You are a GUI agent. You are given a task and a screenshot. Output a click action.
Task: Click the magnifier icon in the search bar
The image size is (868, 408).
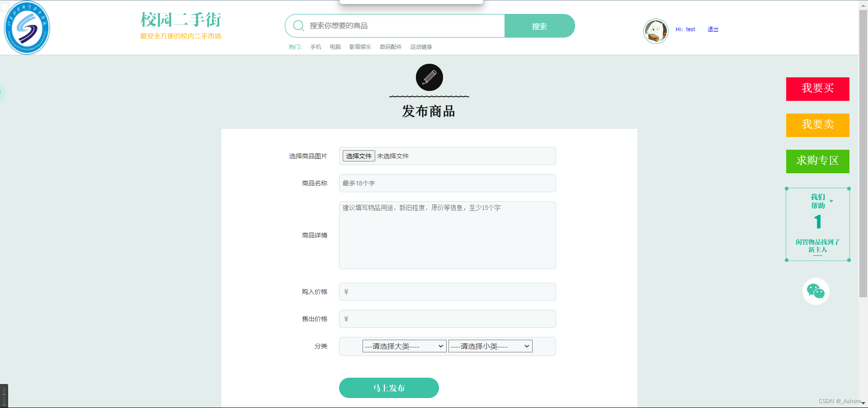(298, 26)
